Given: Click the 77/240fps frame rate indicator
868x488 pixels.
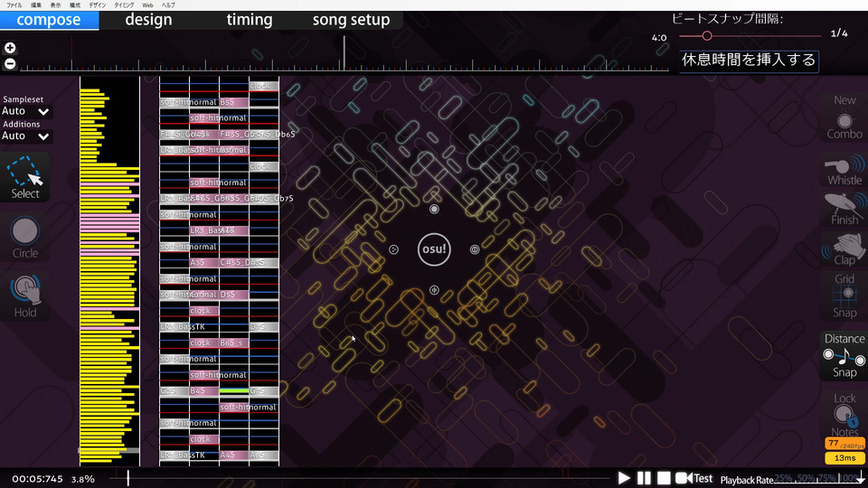Looking at the screenshot, I should 844,444.
